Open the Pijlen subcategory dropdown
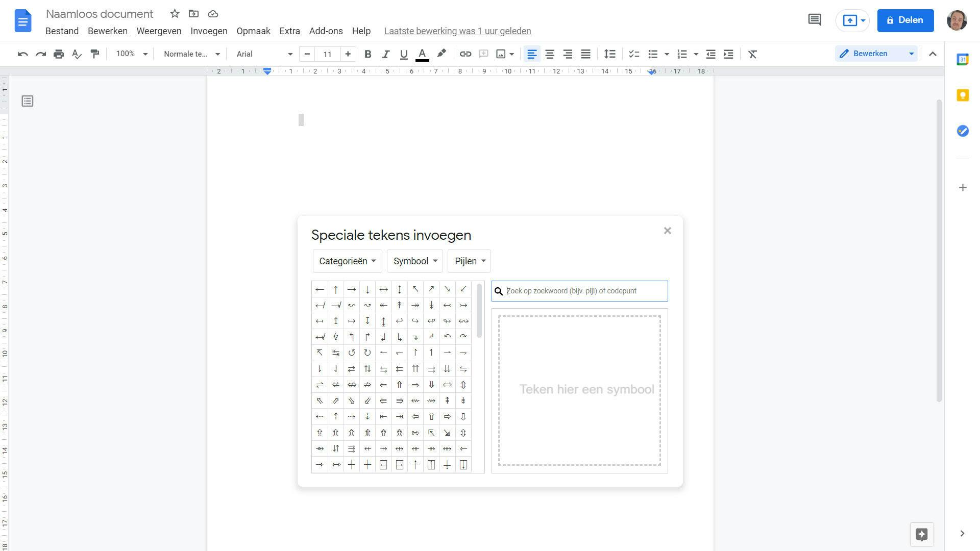The width and height of the screenshot is (980, 551). coord(469,261)
